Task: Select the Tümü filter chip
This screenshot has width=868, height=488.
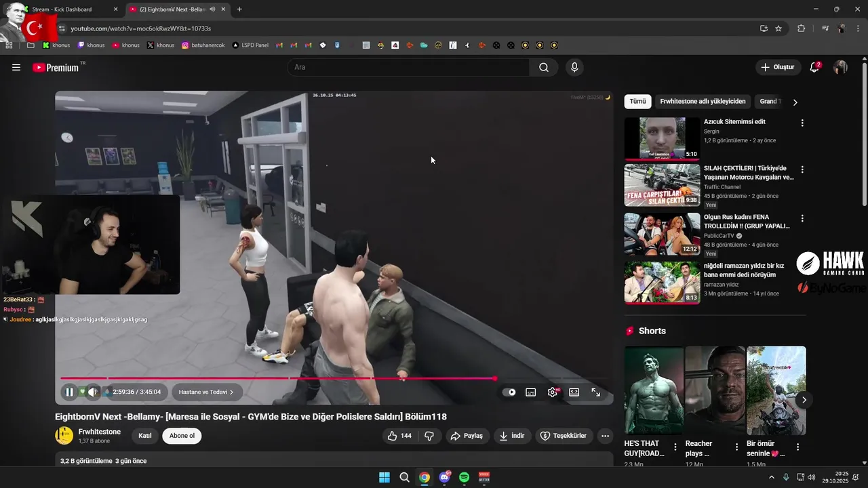Action: (637, 102)
